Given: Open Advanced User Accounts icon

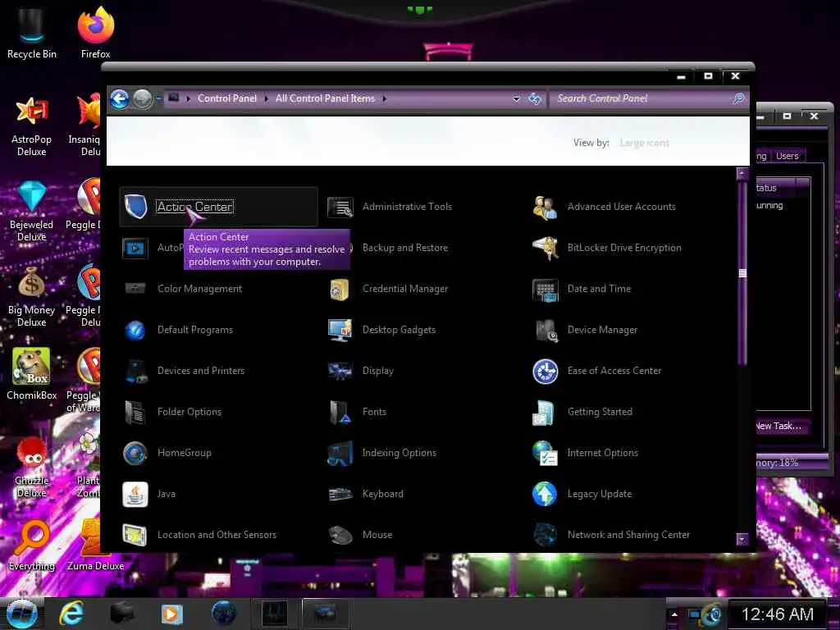Looking at the screenshot, I should coord(546,208).
